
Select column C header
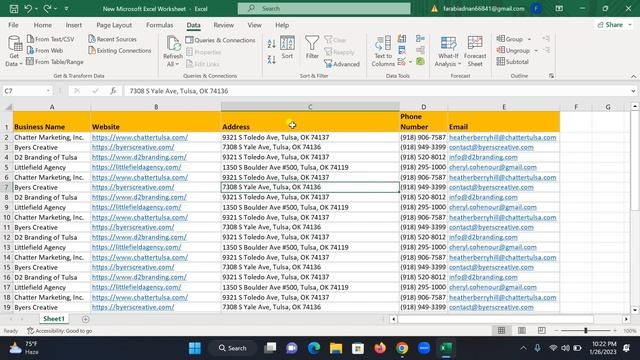pos(310,107)
